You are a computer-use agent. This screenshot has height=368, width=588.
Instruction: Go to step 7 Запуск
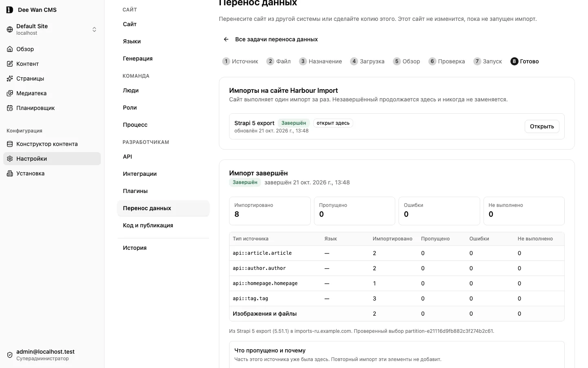tap(488, 61)
